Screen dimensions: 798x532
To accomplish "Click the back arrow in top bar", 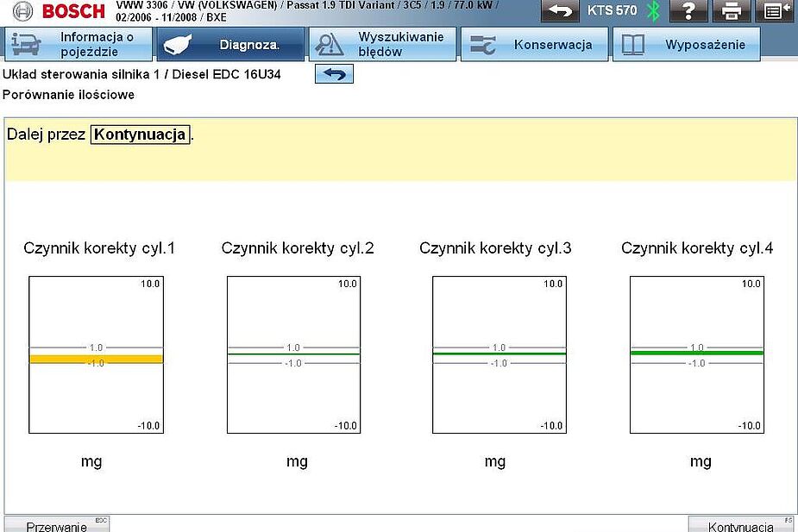I will [x=561, y=11].
